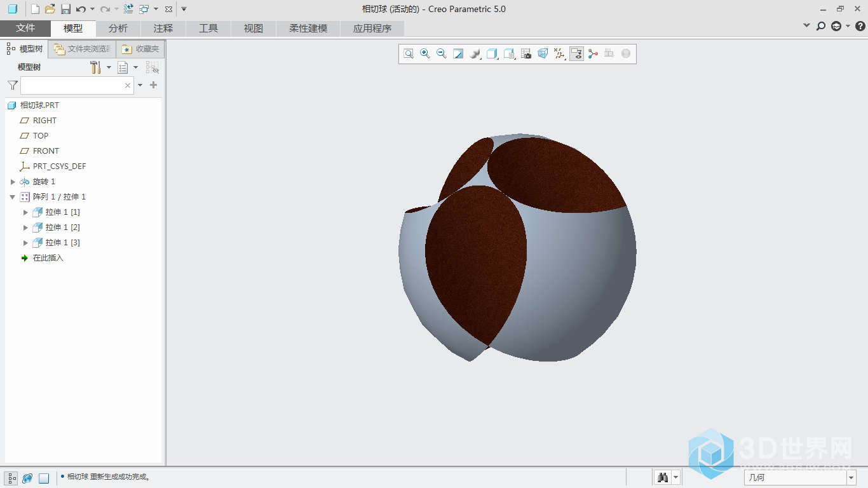The width and height of the screenshot is (868, 488).
Task: Toggle annotation display button
Action: tap(576, 54)
